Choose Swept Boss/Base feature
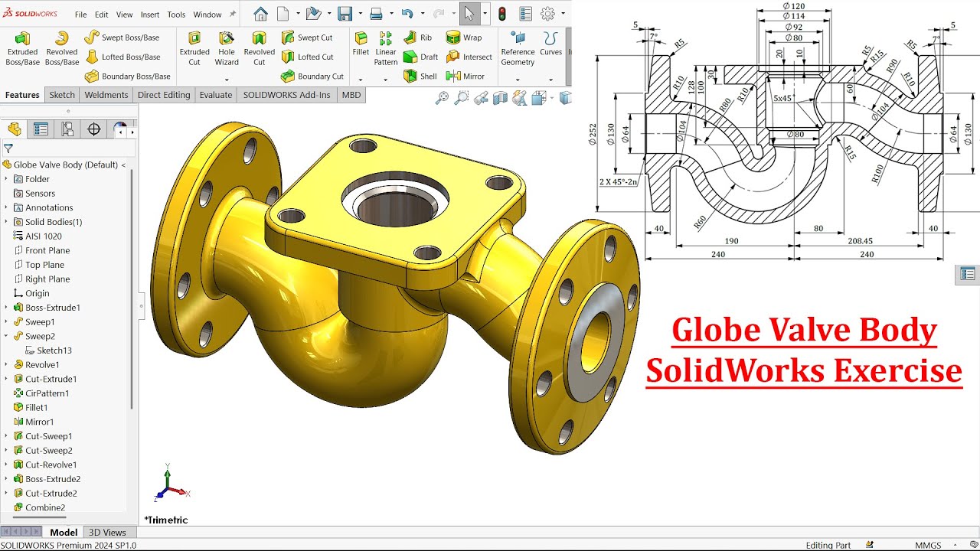Screen dimensions: 980x551 (x=122, y=37)
